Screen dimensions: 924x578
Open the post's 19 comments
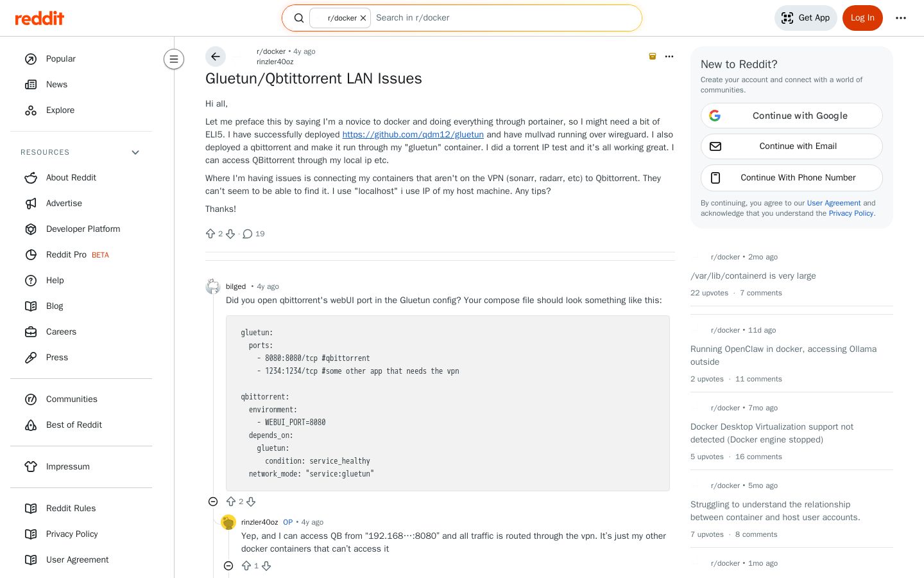tap(253, 234)
